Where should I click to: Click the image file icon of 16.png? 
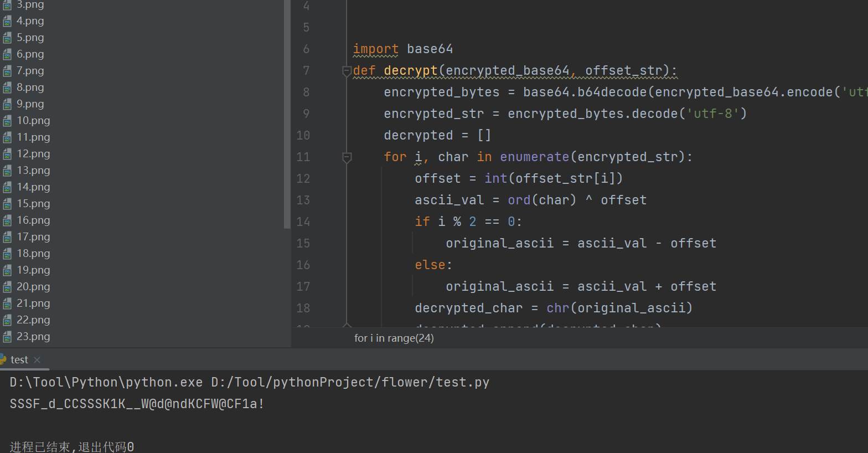coord(7,220)
